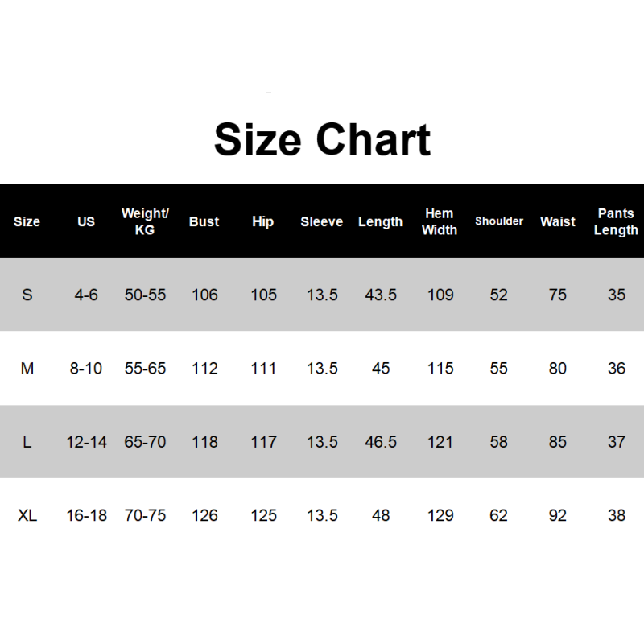Click the Shoulder column header
This screenshot has height=644, width=644.
point(499,221)
